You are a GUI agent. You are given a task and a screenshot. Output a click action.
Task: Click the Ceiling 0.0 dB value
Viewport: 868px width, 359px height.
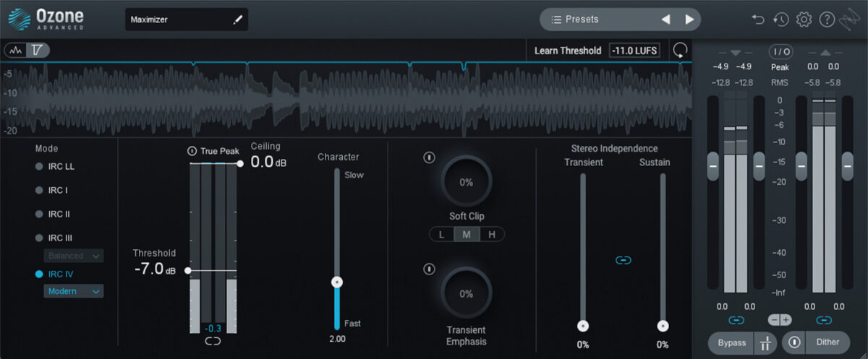tap(268, 162)
